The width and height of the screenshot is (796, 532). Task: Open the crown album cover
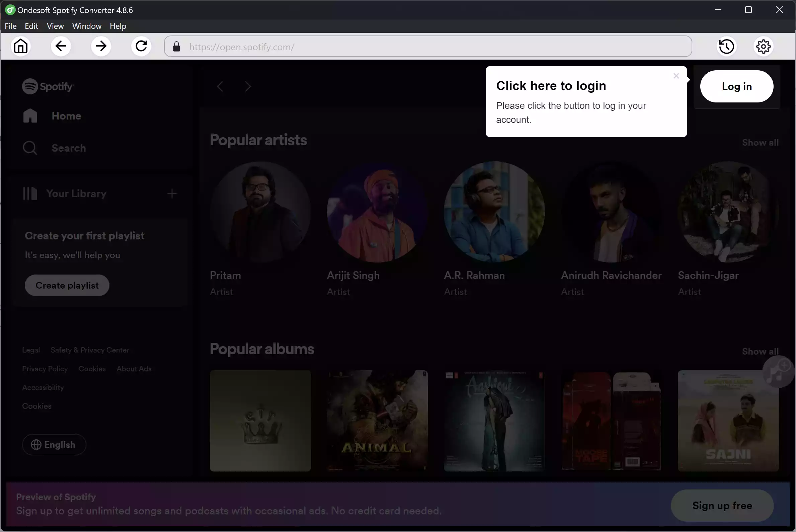[260, 421]
